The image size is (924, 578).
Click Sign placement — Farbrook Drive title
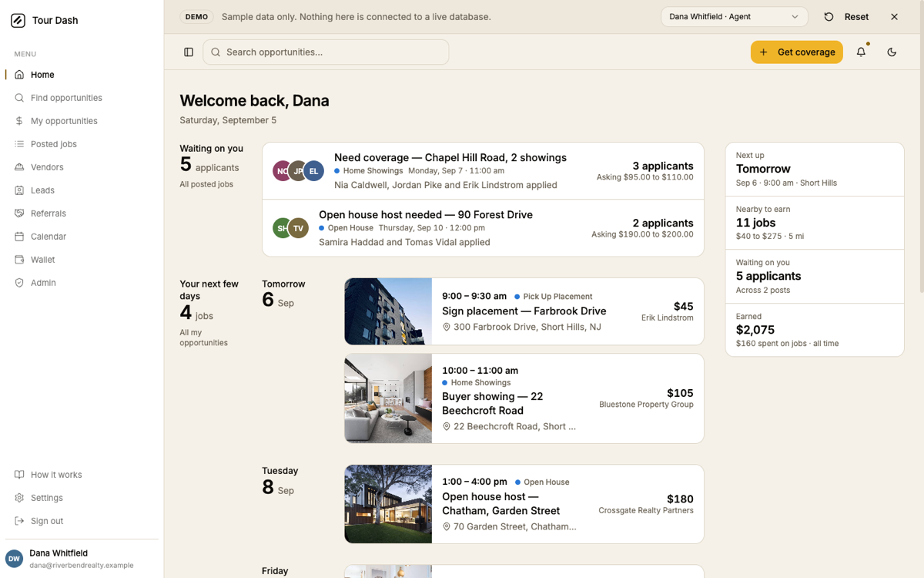tap(524, 311)
